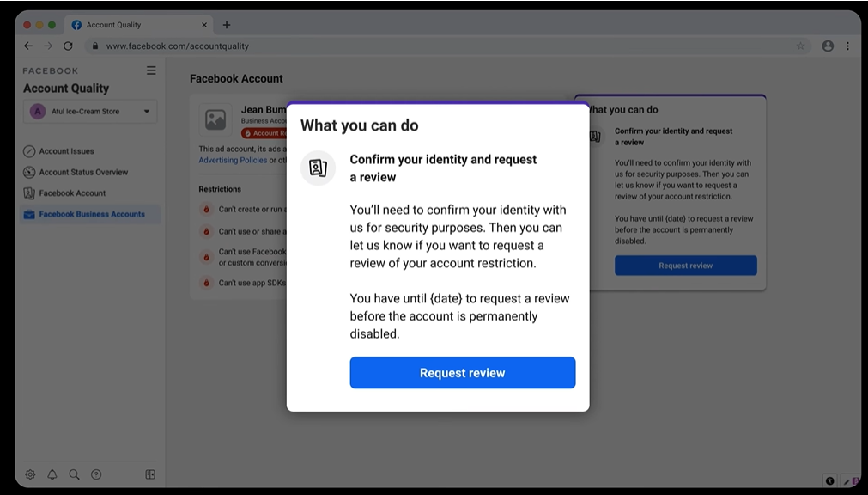Open settings gear at the sidebar bottom

pos(30,474)
